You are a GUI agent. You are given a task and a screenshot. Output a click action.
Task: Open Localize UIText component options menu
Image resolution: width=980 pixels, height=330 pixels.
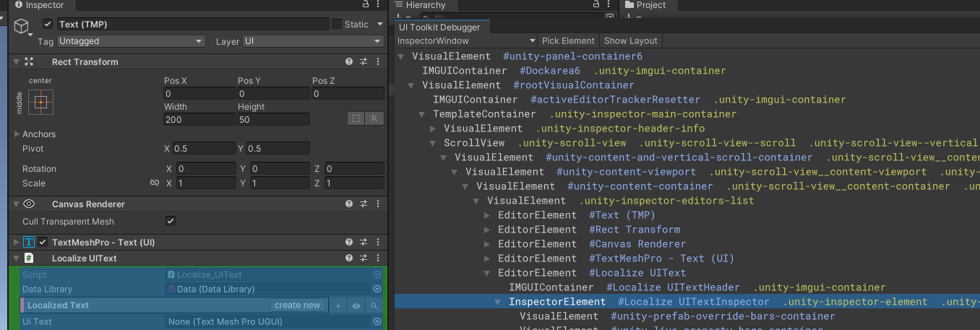(377, 259)
